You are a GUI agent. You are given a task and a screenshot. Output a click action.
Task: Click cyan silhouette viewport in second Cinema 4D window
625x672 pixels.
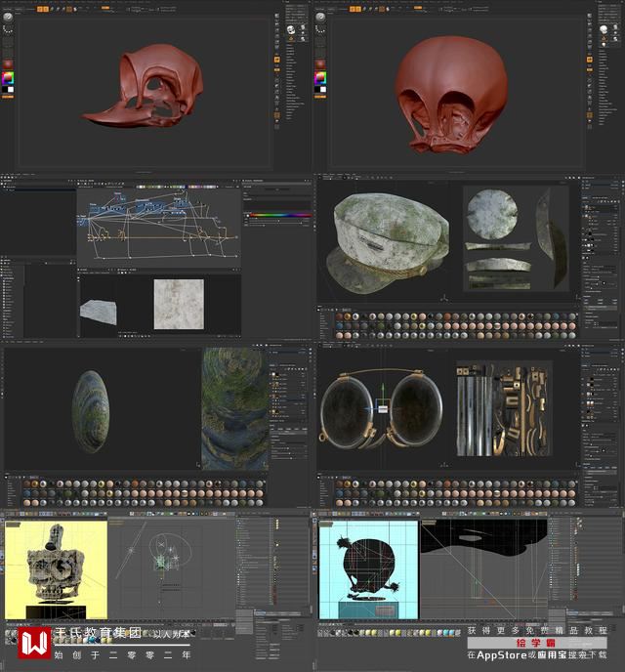click(368, 569)
